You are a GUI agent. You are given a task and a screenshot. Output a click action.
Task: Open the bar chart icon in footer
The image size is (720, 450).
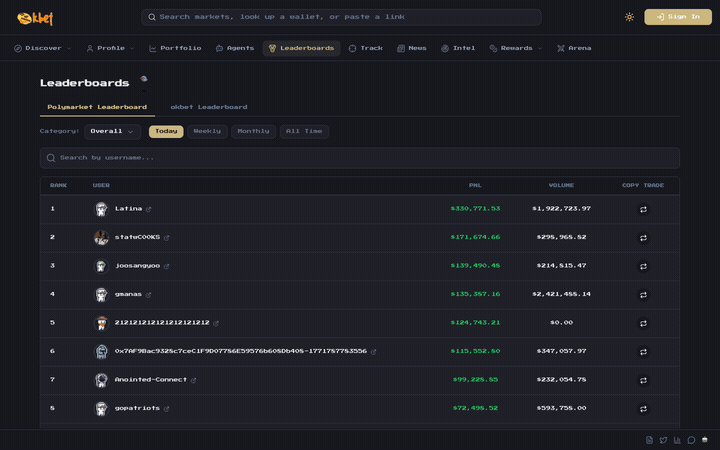677,440
